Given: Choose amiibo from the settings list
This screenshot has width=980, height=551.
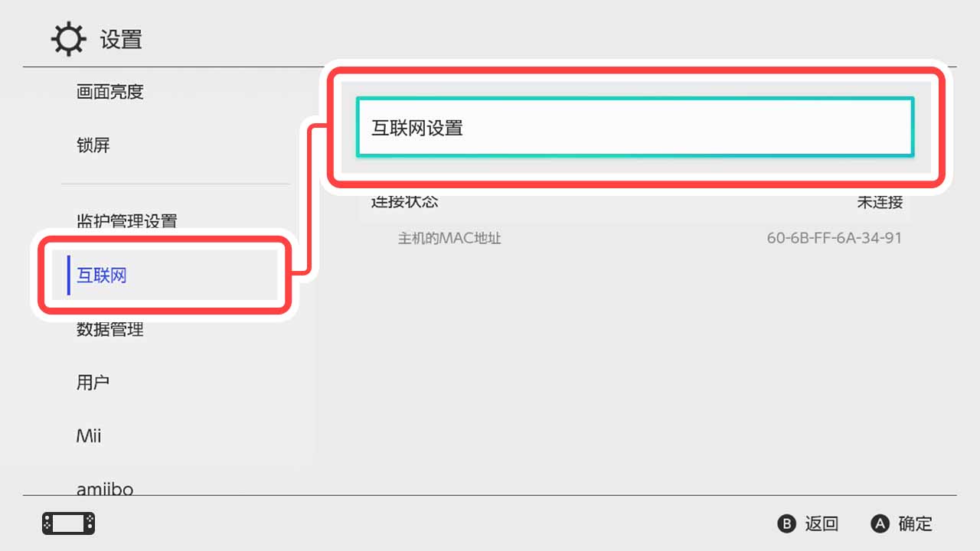Looking at the screenshot, I should point(105,488).
